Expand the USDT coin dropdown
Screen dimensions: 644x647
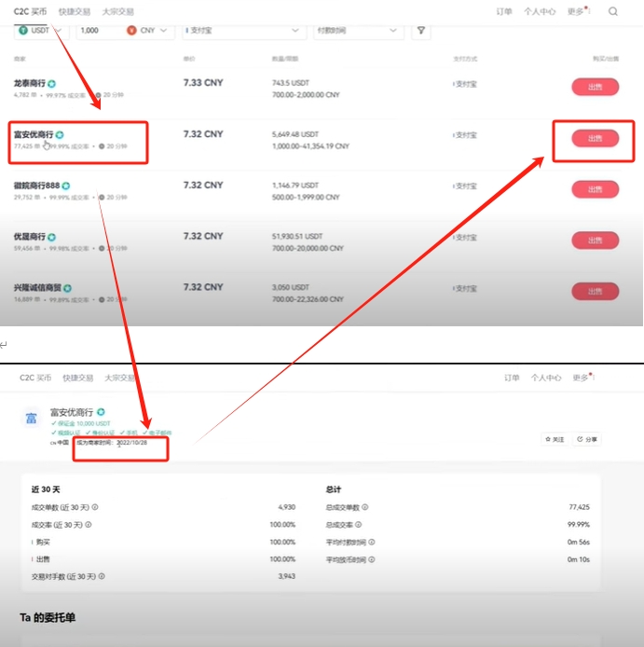[41, 31]
